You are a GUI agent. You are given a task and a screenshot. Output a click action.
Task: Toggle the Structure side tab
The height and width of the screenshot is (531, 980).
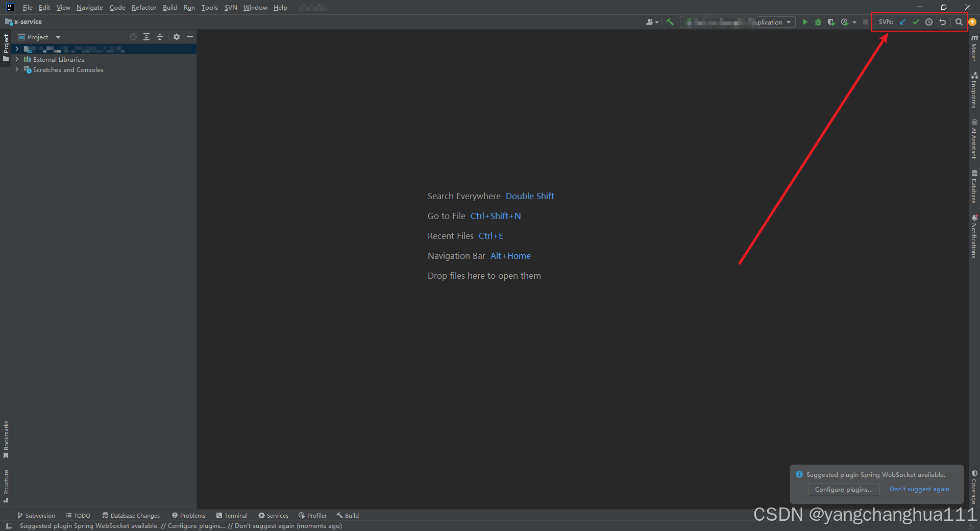pos(6,486)
